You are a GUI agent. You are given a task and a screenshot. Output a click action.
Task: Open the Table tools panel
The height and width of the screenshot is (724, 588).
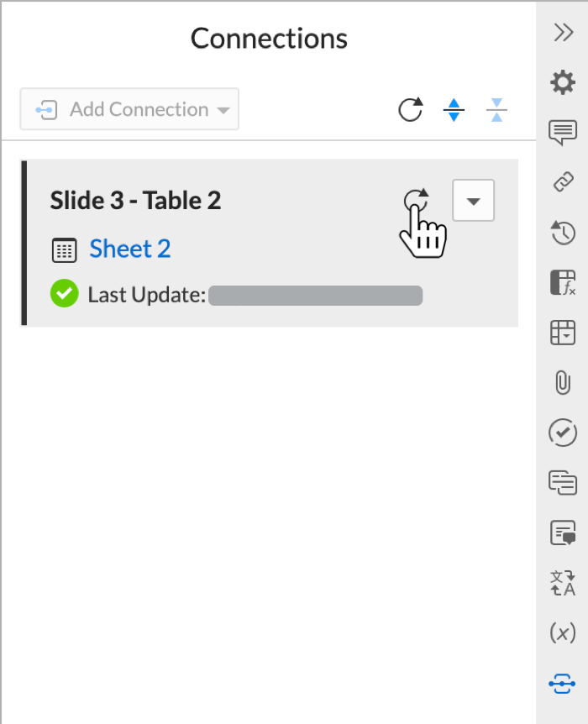pos(562,333)
